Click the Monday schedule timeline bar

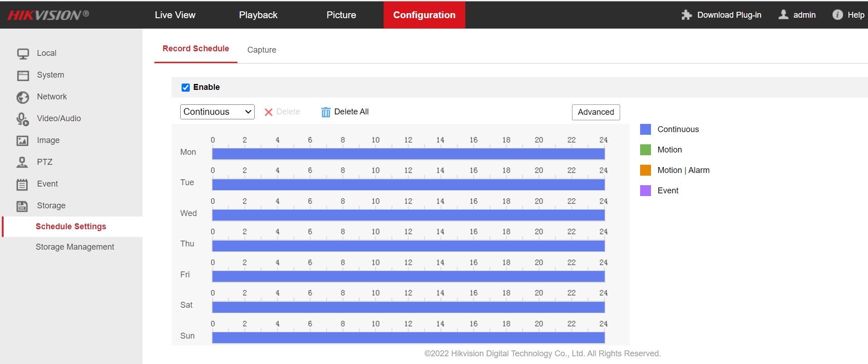[x=408, y=154]
